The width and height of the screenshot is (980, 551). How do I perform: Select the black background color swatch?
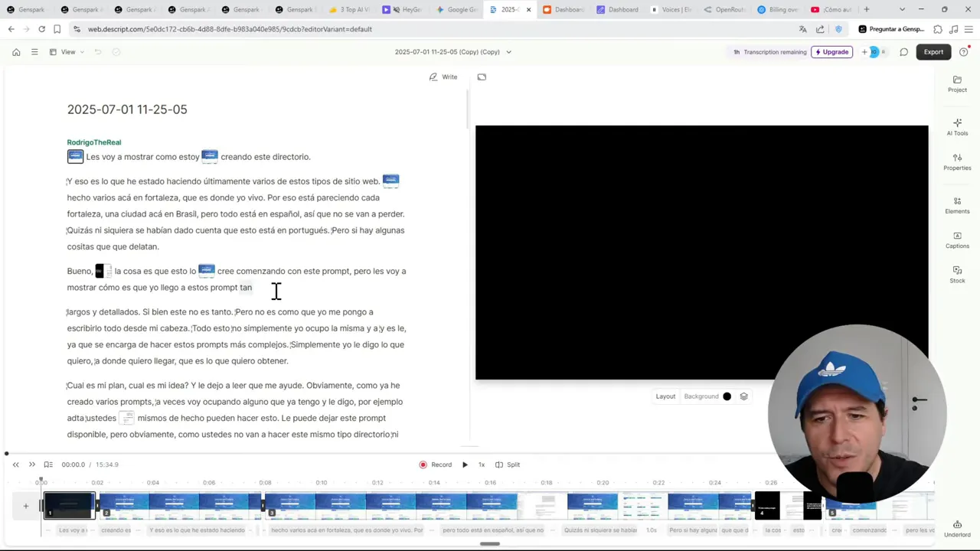pyautogui.click(x=727, y=396)
